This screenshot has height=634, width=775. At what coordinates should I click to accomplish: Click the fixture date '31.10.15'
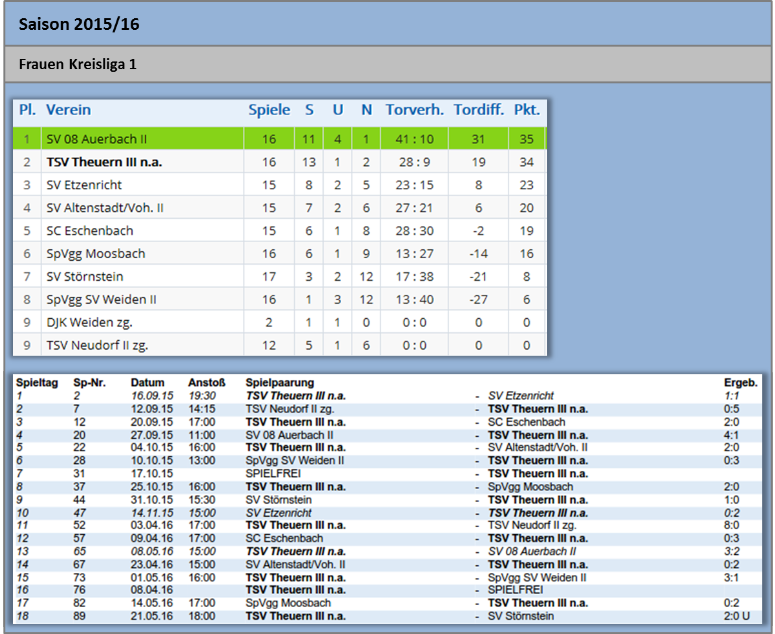(152, 500)
